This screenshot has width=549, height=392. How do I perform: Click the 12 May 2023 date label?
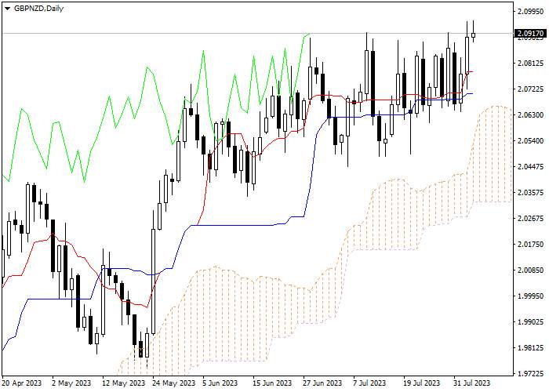click(123, 383)
